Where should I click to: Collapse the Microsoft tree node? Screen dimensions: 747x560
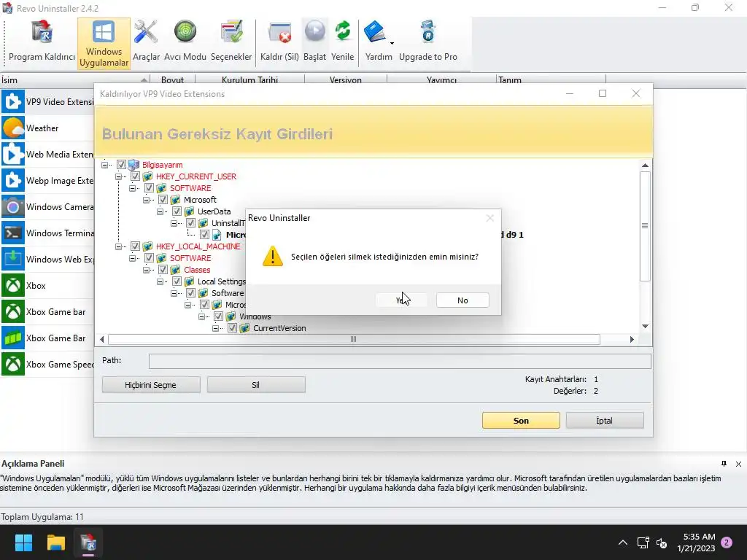[146, 200]
